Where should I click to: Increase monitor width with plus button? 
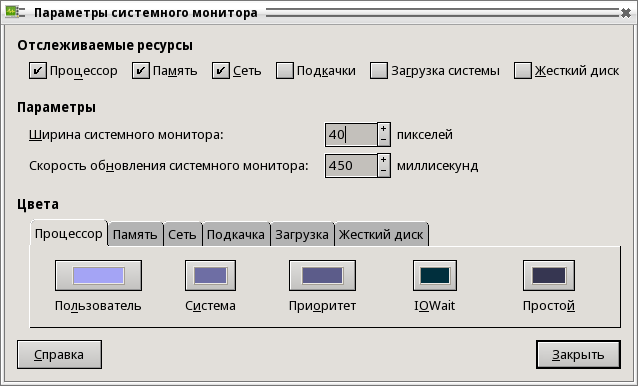pos(384,129)
